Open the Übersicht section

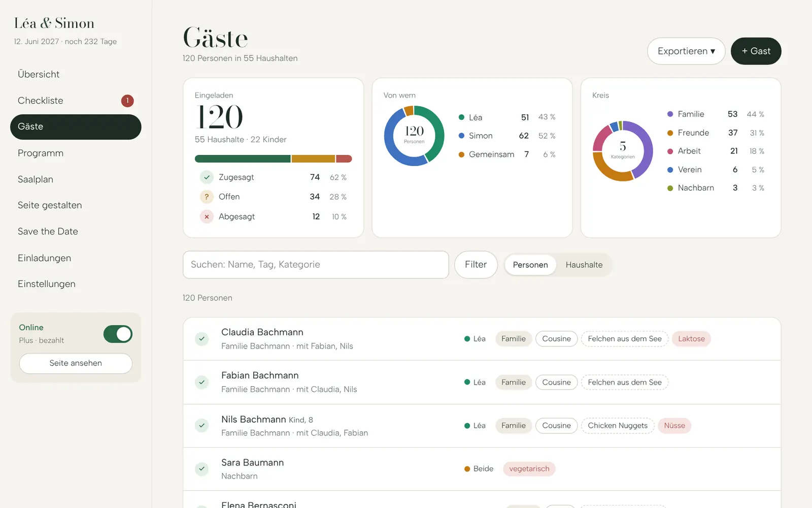tap(76, 74)
